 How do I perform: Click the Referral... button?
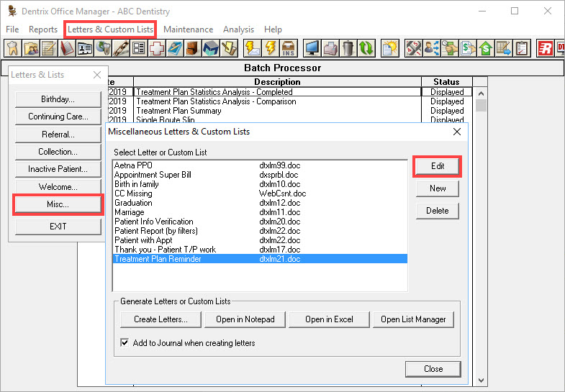coord(58,135)
